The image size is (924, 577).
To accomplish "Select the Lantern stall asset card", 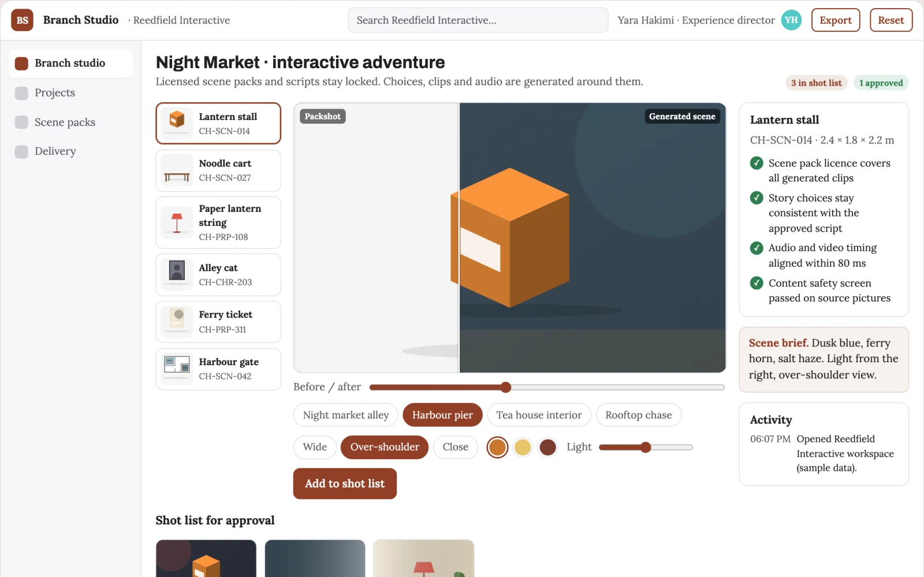I will pyautogui.click(x=218, y=124).
